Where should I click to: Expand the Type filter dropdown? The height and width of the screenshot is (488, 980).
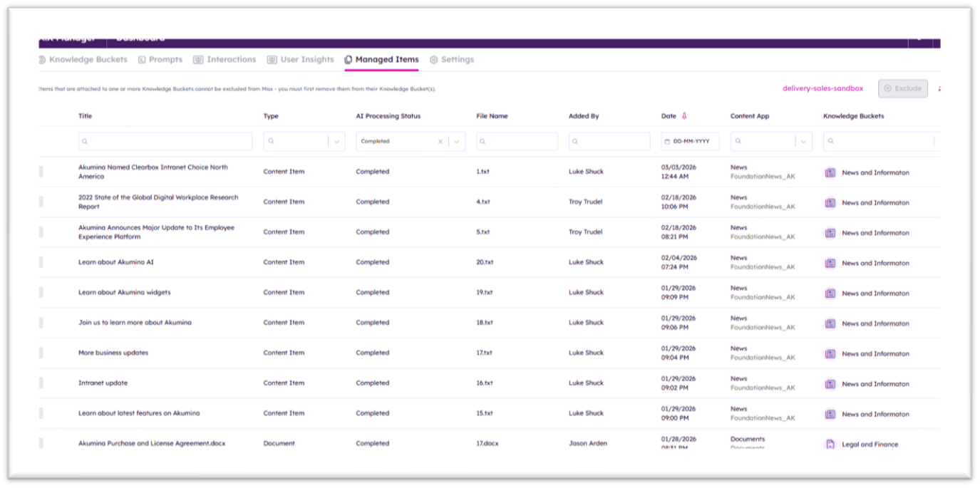pos(336,141)
